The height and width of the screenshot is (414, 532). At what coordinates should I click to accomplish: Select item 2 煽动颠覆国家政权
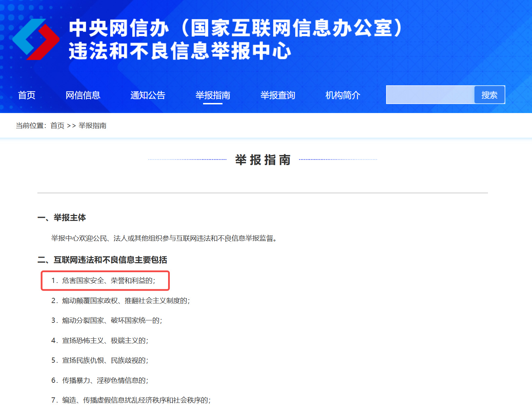coord(121,301)
